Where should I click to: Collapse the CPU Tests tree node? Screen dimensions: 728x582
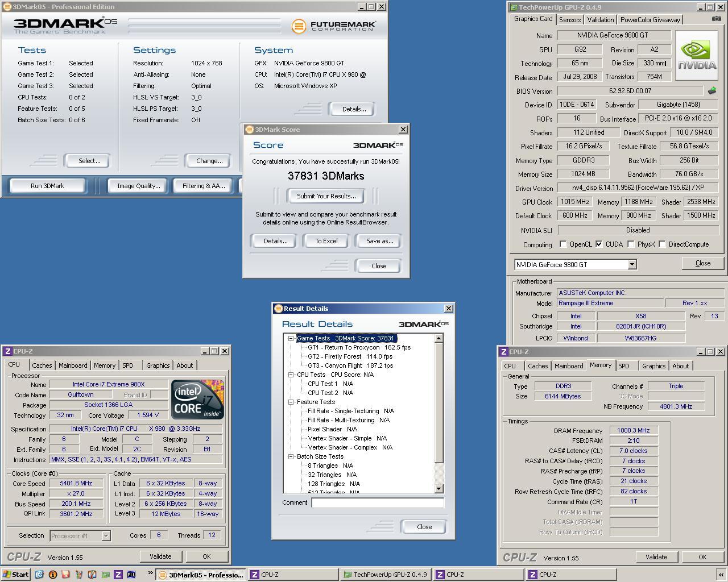pyautogui.click(x=291, y=375)
